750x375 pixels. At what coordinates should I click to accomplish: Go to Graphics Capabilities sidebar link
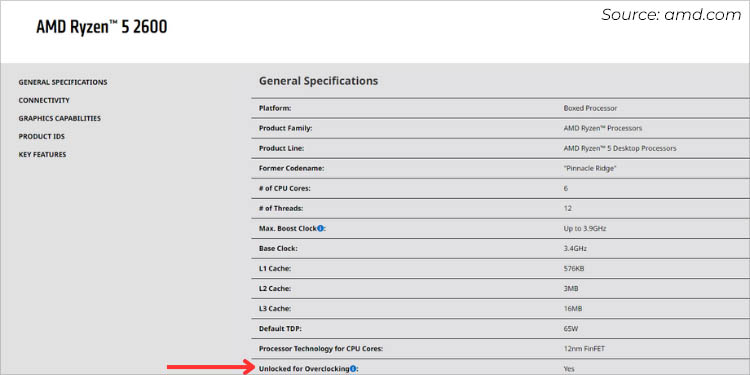point(60,118)
